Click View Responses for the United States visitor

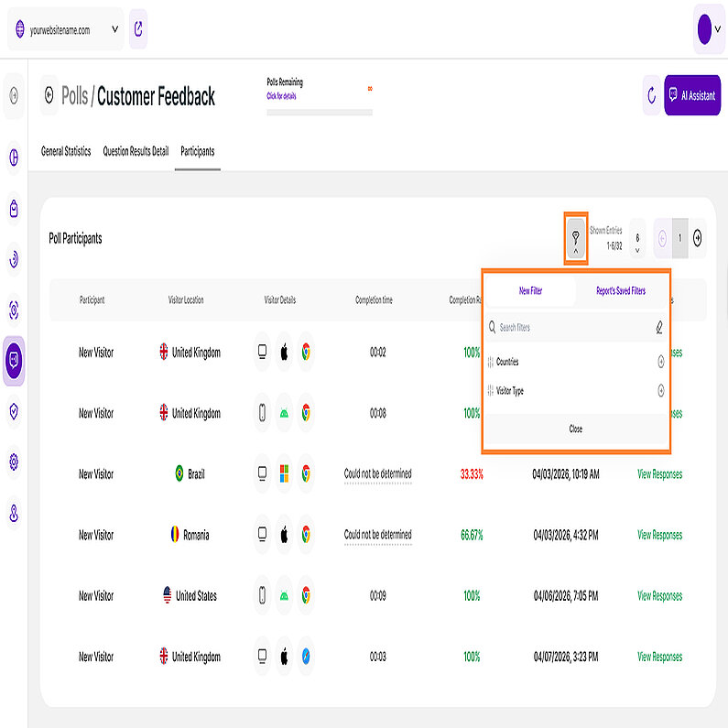click(659, 596)
